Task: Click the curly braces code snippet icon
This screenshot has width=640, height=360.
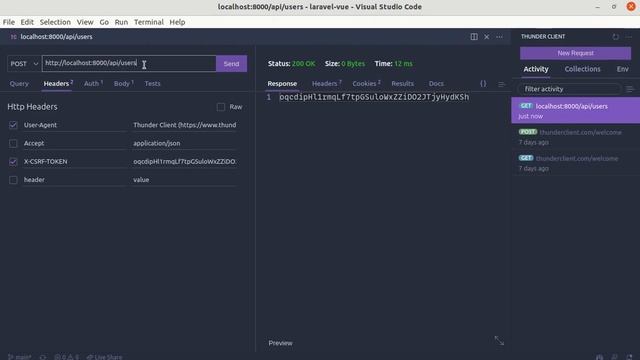Action: [x=483, y=83]
